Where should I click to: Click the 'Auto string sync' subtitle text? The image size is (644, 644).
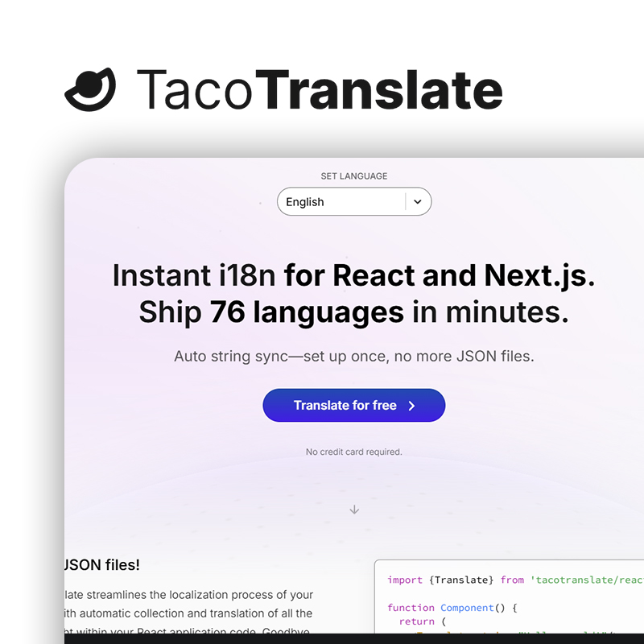pos(354,356)
